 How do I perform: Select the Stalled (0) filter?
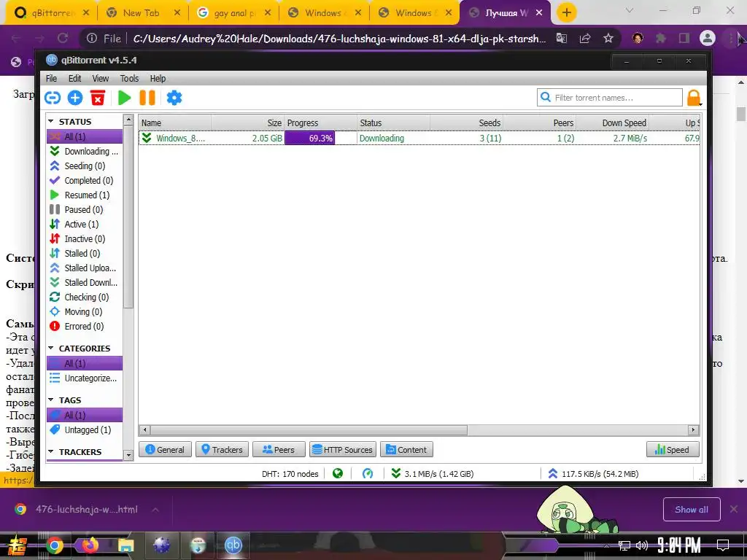point(85,253)
